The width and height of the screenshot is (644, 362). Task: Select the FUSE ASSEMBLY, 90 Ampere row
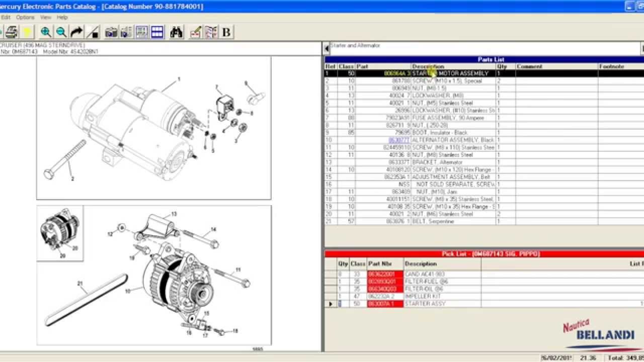coord(484,118)
